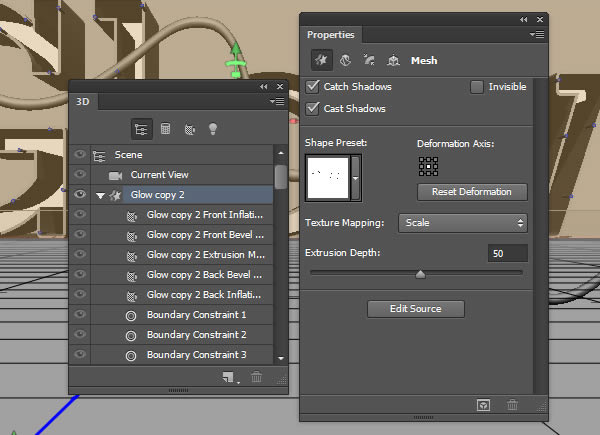This screenshot has height=435, width=600.
Task: Open Coordinates tab icon in Properties
Action: click(x=393, y=60)
